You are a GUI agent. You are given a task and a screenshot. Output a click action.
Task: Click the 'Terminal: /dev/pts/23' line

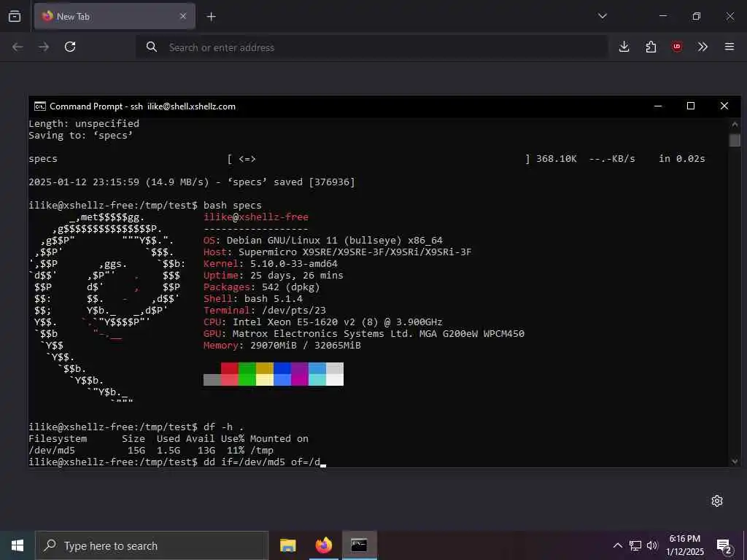(x=264, y=311)
